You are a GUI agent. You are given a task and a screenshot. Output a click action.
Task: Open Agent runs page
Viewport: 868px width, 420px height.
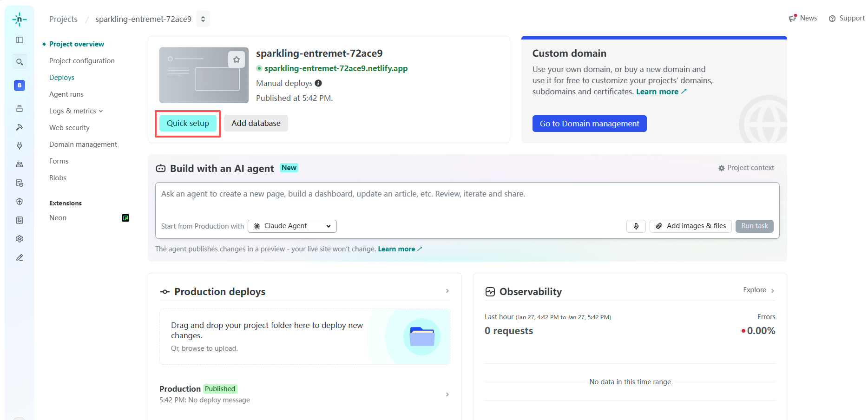pos(66,94)
